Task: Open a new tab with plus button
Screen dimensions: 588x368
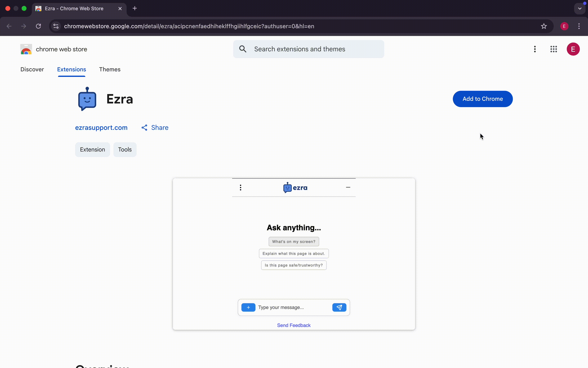Action: click(x=135, y=9)
